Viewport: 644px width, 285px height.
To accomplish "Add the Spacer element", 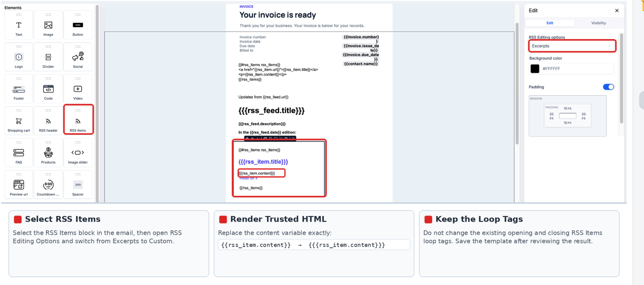I will pos(78,185).
